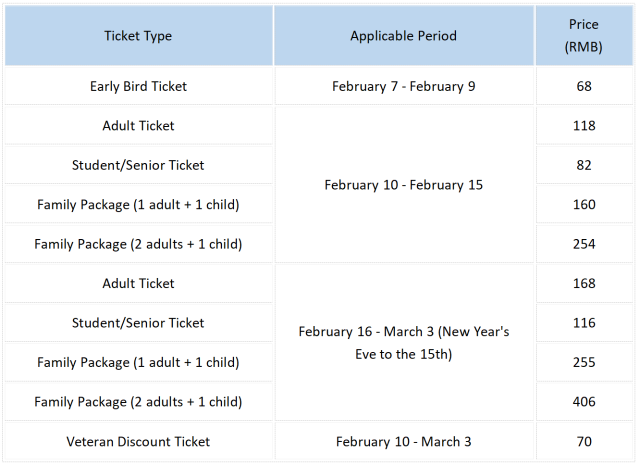Click the price cell showing 254

(585, 244)
